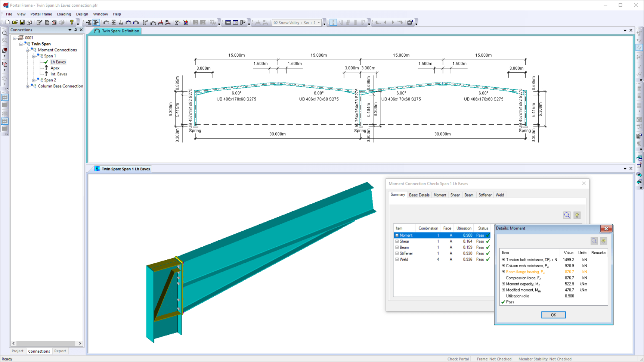Click the edit pencil-on-page toolbar icon
Screen dimensions: 644x362
(39, 22)
